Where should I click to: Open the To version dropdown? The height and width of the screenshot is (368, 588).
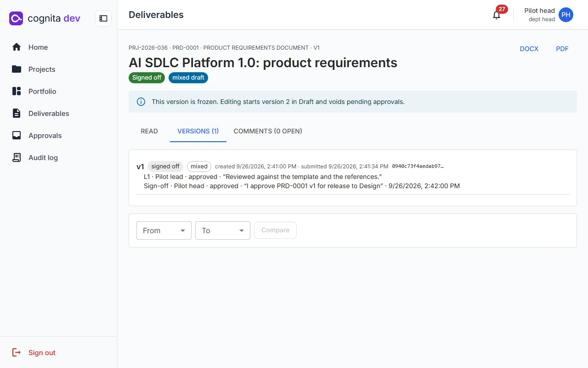click(223, 230)
